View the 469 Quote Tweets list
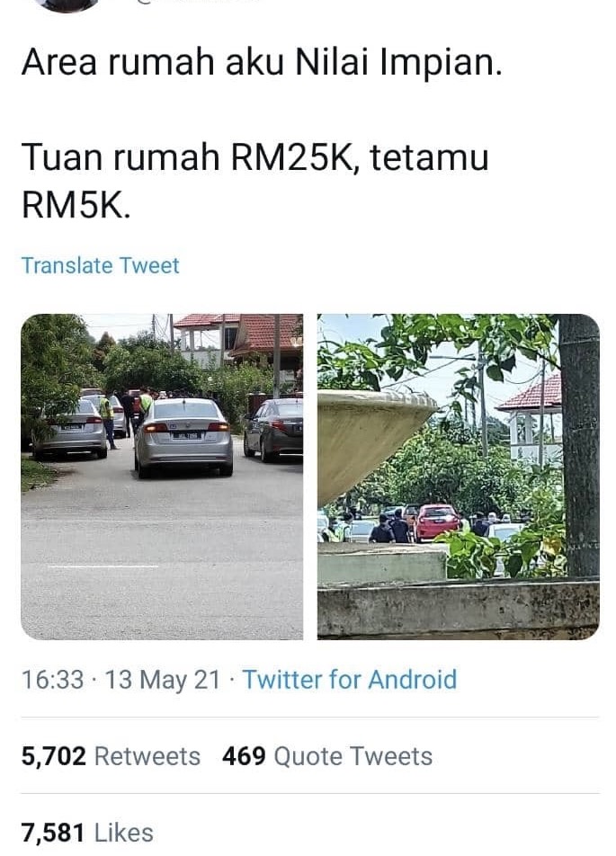Viewport: 616px width, 856px height. [x=327, y=756]
